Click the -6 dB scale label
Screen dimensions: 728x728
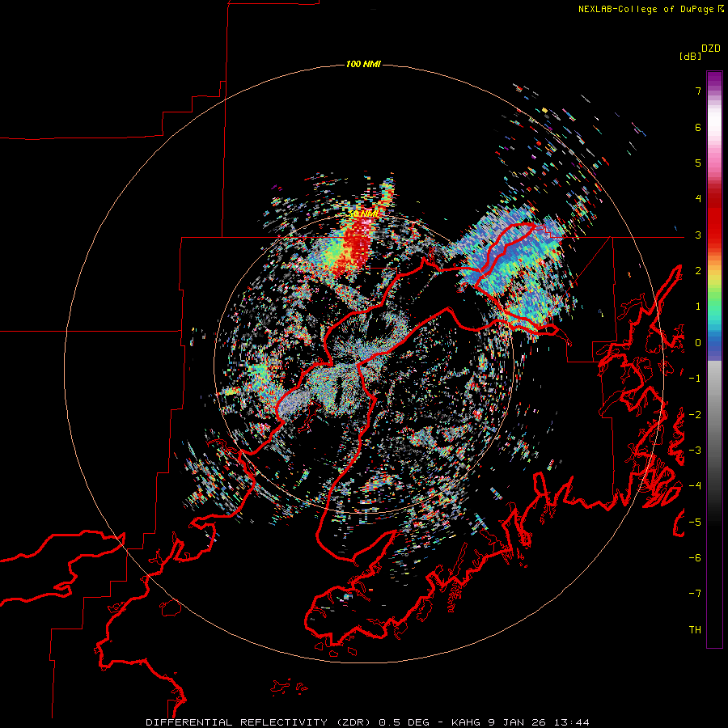tap(695, 558)
